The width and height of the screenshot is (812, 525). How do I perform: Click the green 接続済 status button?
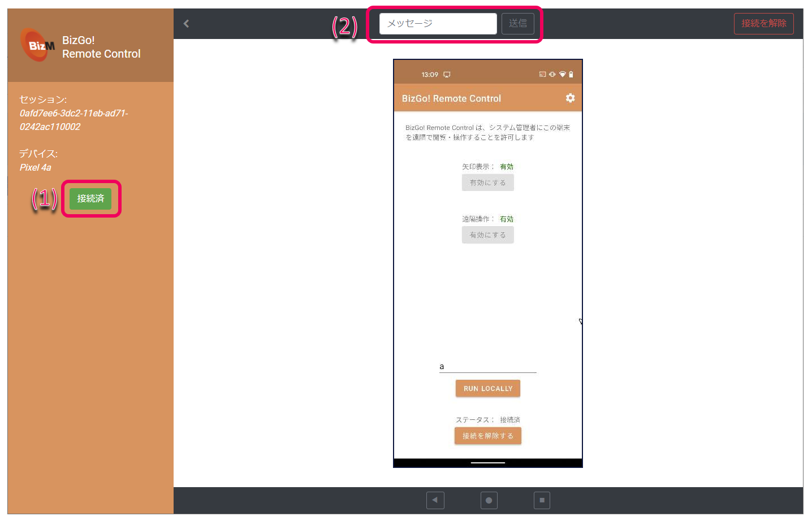point(90,199)
